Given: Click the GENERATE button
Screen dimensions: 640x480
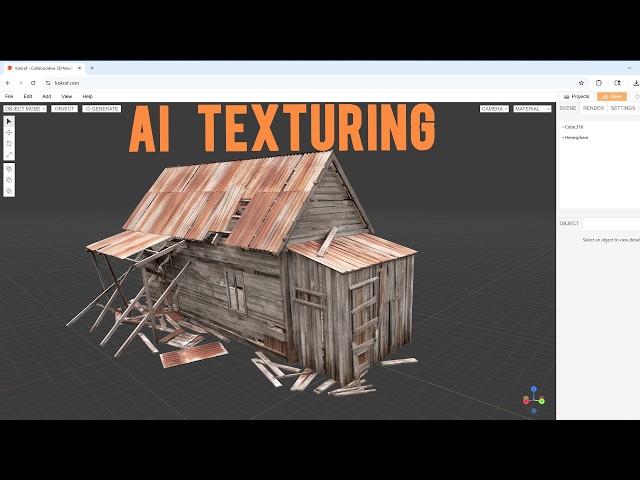Looking at the screenshot, I should (102, 109).
